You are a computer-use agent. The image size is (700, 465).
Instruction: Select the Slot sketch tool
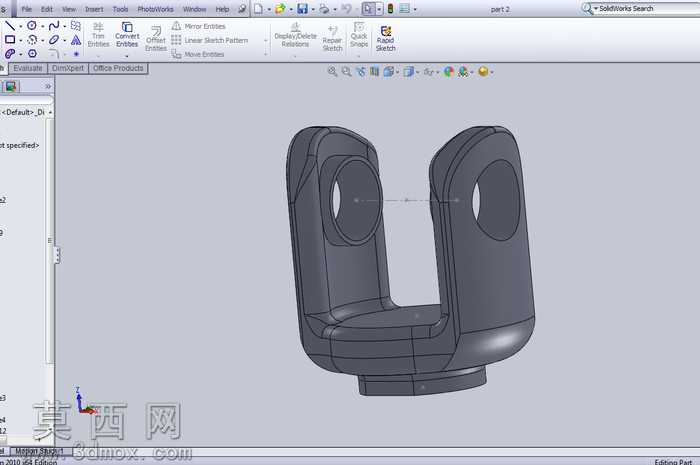click(x=10, y=54)
